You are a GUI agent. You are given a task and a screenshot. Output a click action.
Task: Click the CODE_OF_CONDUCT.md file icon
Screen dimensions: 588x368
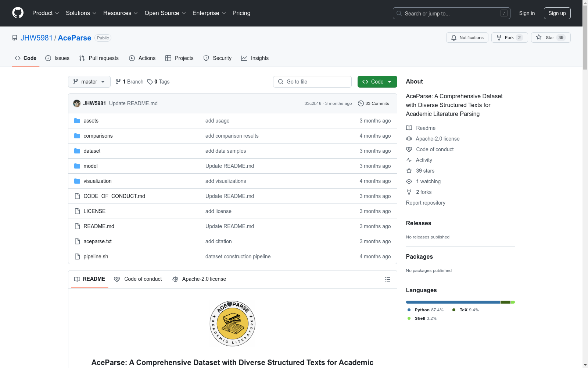tap(77, 196)
